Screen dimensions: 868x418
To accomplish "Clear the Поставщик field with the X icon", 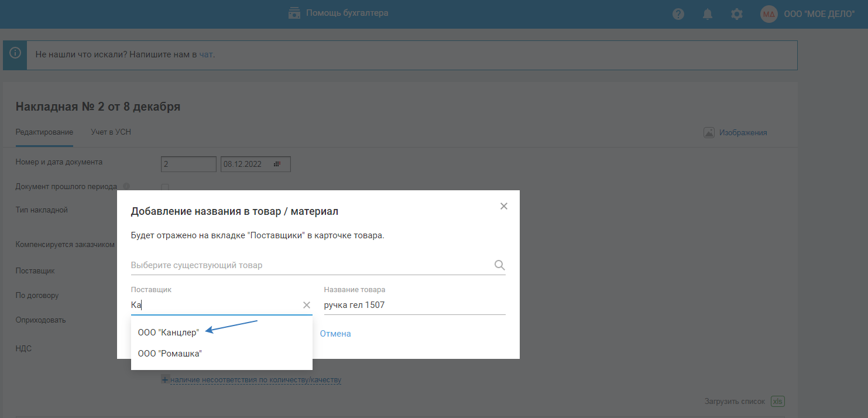I will pyautogui.click(x=306, y=305).
